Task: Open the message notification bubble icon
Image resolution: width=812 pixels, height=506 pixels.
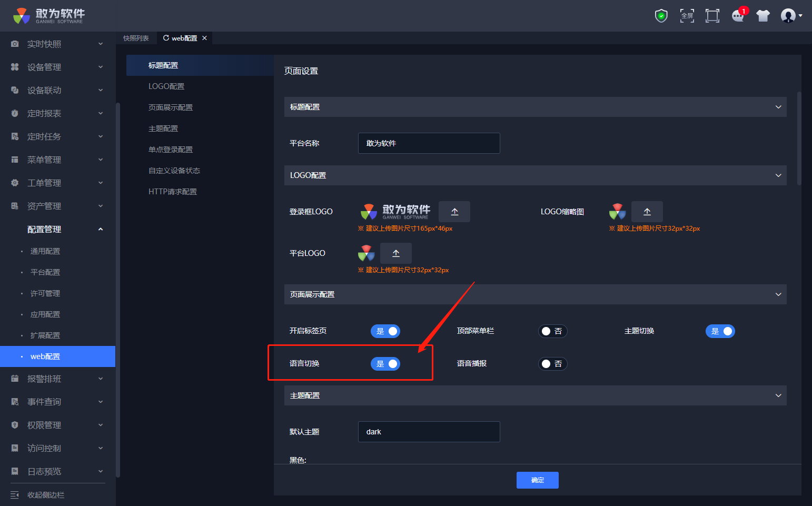Action: pyautogui.click(x=738, y=16)
